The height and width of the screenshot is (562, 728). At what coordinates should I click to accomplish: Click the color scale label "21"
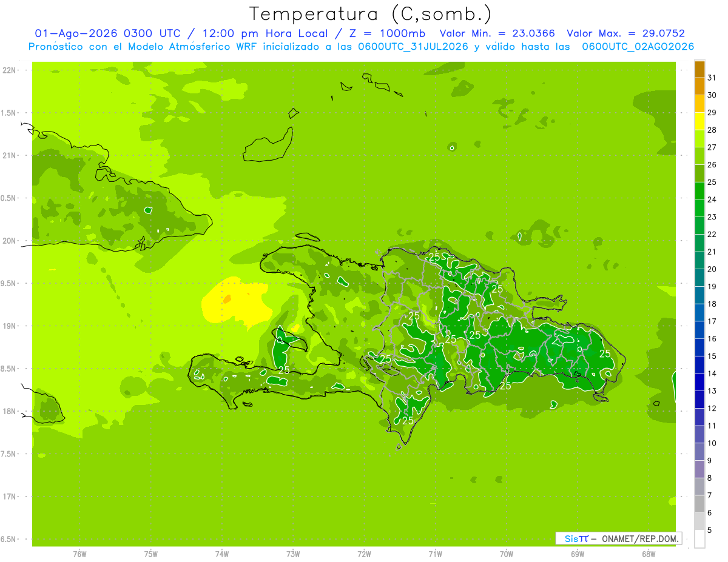point(712,252)
